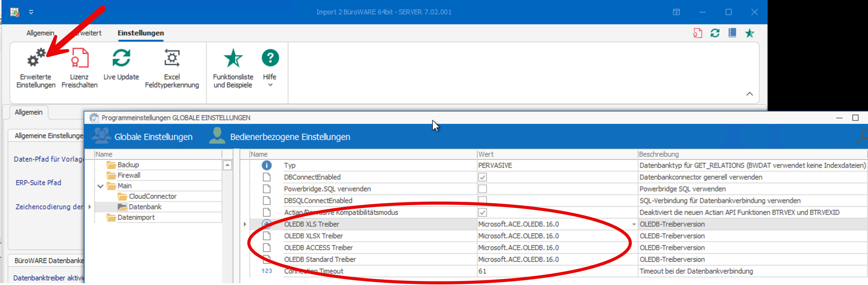
Task: Open Erweiterte Einstellungen gear icon
Action: (x=36, y=57)
